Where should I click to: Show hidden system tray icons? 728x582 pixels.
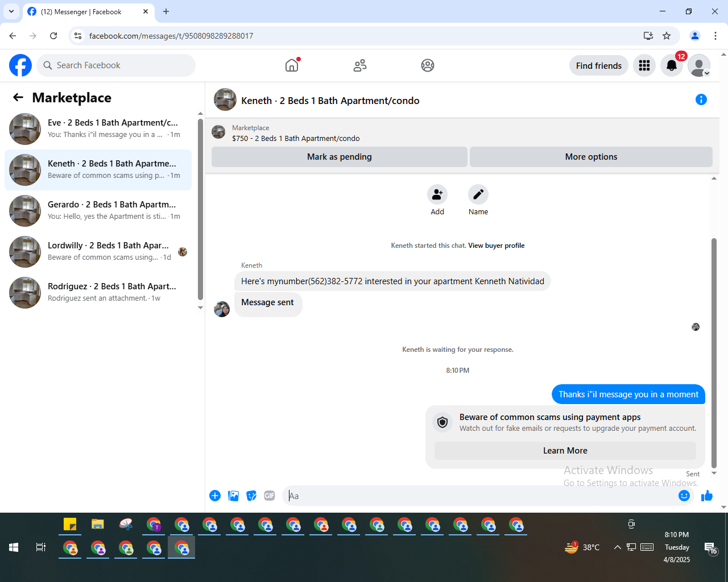(617, 547)
